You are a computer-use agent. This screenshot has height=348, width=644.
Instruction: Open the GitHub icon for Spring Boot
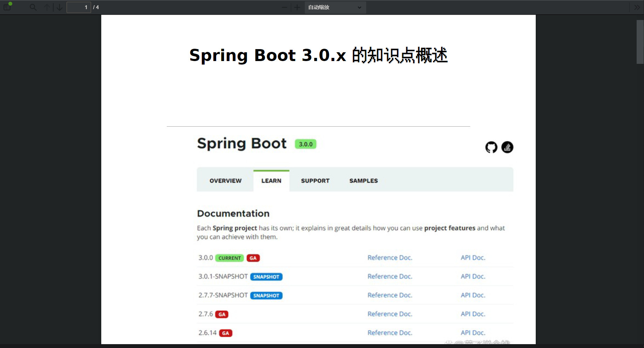coord(491,147)
